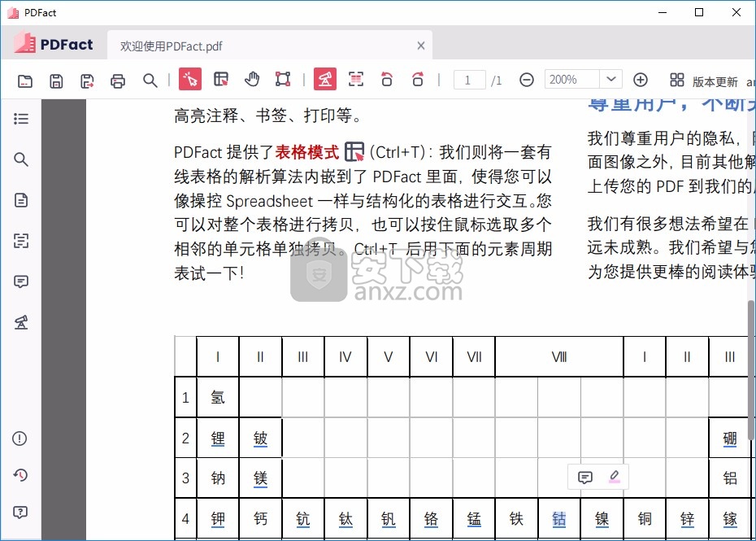The height and width of the screenshot is (541, 756).
Task: Click the 版本更新 button
Action: tap(715, 82)
